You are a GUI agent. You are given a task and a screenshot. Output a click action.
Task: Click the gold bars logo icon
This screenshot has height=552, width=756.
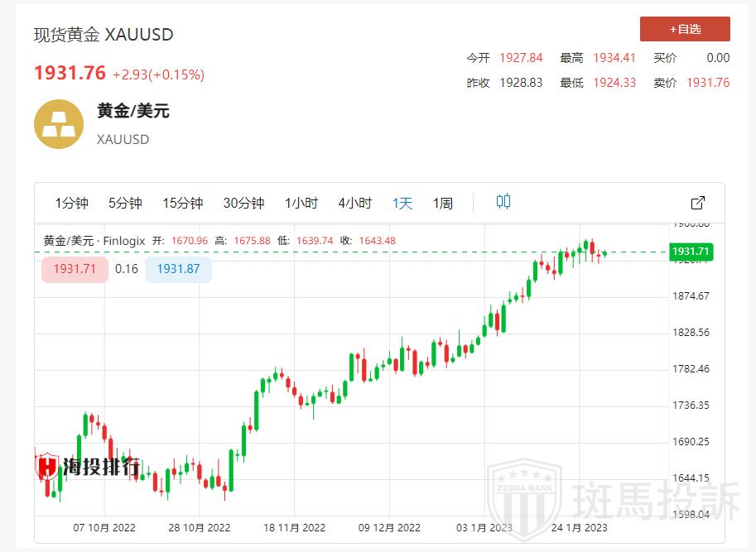(58, 124)
